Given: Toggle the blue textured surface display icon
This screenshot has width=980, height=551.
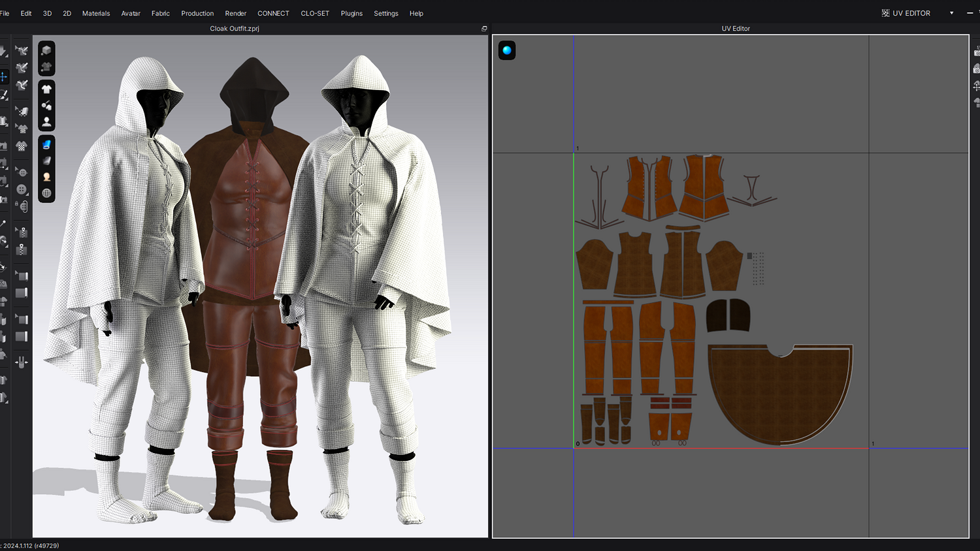Looking at the screenshot, I should [x=46, y=144].
